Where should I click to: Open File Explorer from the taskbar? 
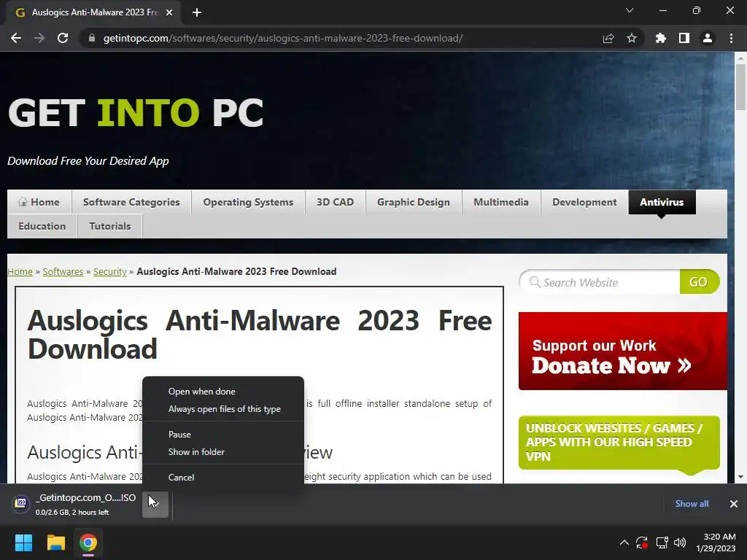pos(55,542)
